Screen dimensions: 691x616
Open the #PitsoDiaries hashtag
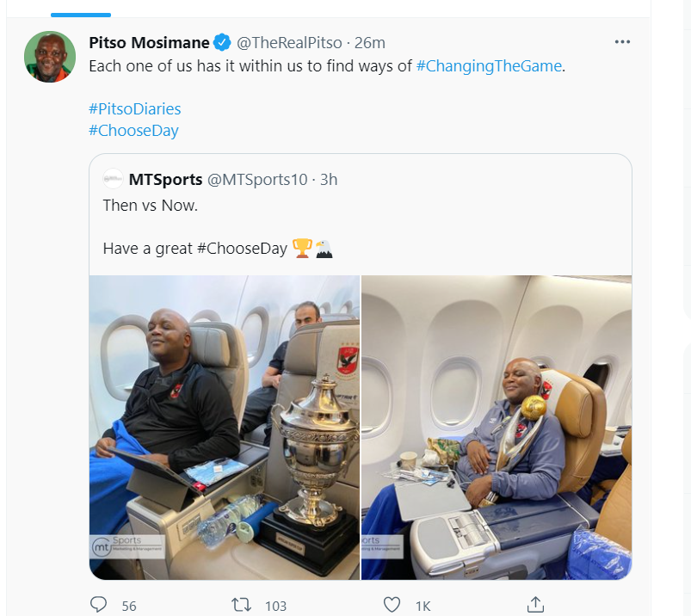tap(134, 109)
